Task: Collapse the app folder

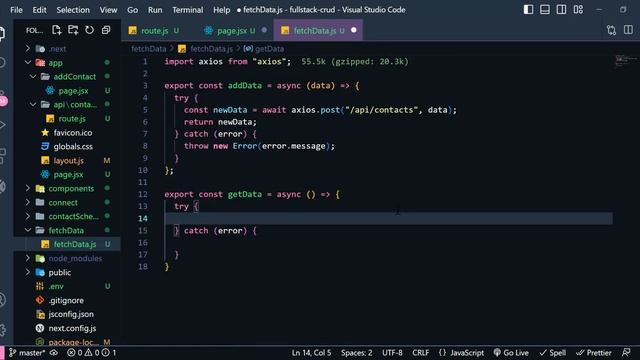Action: pyautogui.click(x=28, y=62)
